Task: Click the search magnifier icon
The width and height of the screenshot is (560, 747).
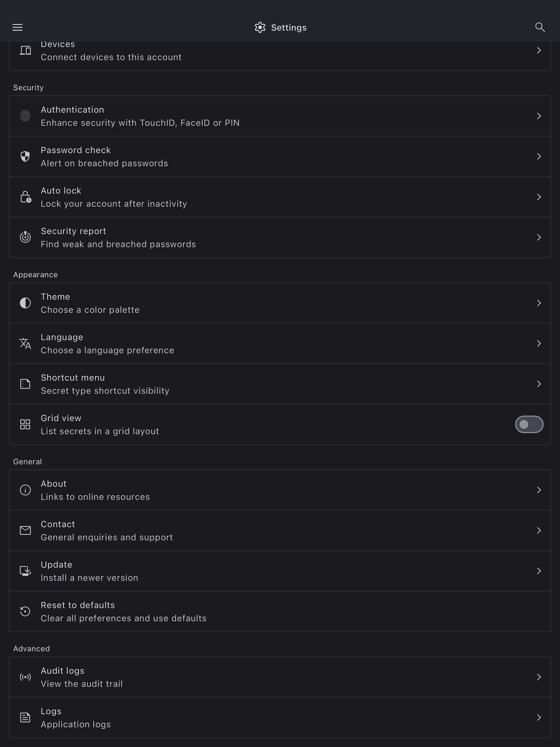Action: 540,27
